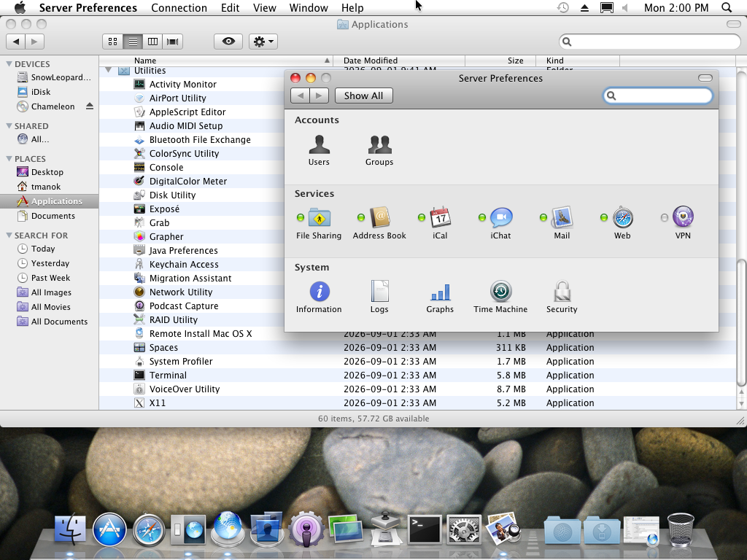
Task: Focus the Server Preferences search field
Action: coord(658,96)
